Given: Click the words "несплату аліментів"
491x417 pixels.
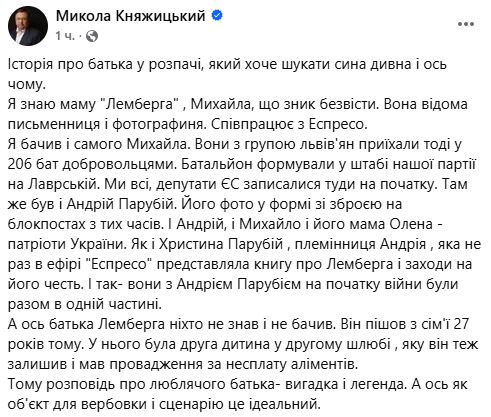Looking at the screenshot, I should pos(292,364).
